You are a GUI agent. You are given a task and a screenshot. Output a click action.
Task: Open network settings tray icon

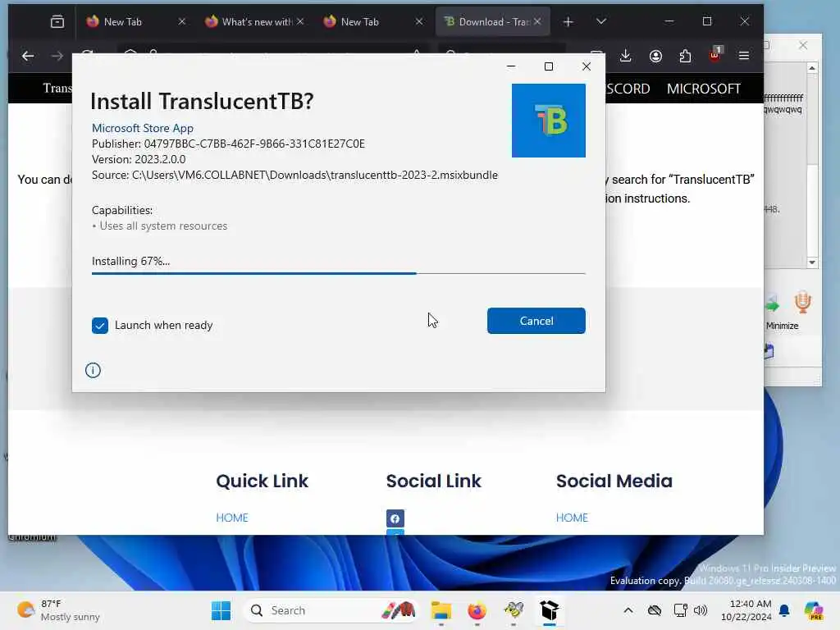click(680, 610)
